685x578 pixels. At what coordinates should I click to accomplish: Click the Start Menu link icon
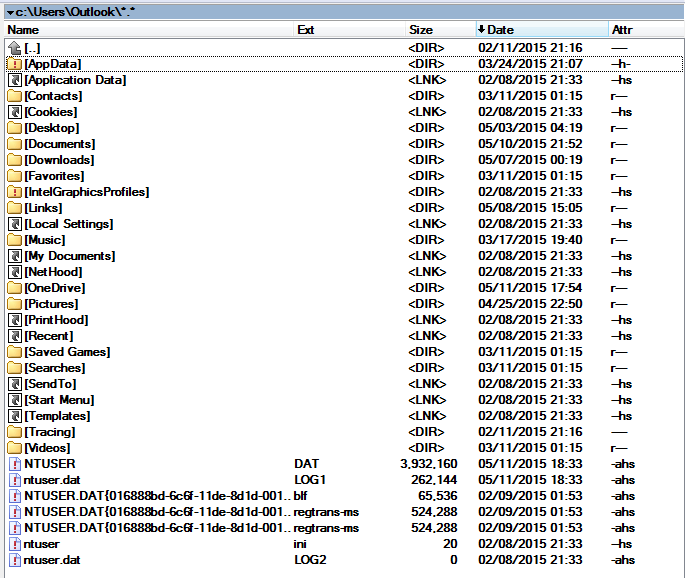tap(14, 400)
